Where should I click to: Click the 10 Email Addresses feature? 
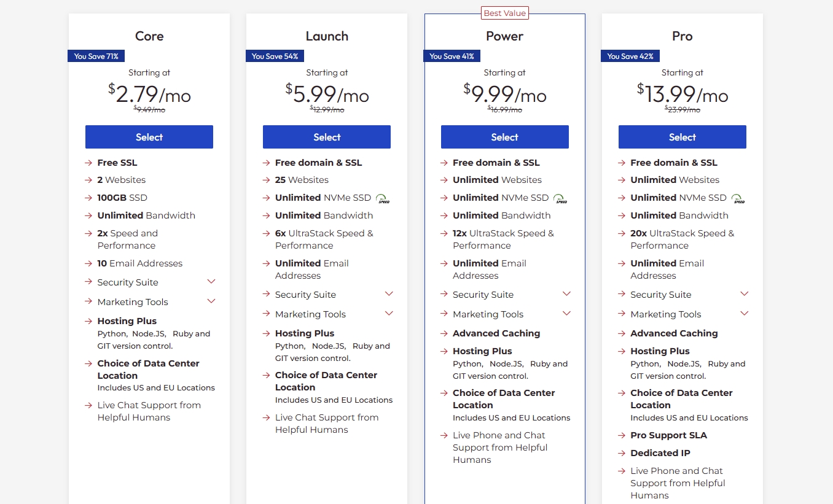(x=140, y=263)
